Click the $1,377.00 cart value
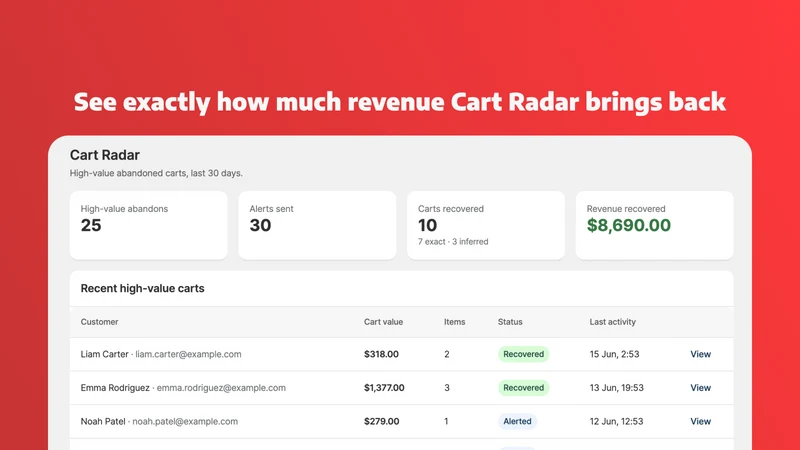Viewport: 800px width, 450px height. coord(384,388)
